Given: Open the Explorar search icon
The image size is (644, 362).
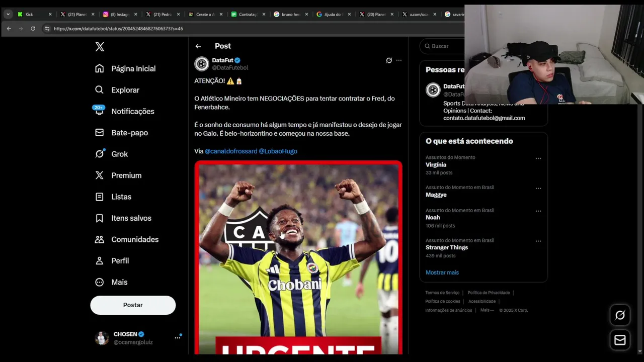Looking at the screenshot, I should coord(100,90).
